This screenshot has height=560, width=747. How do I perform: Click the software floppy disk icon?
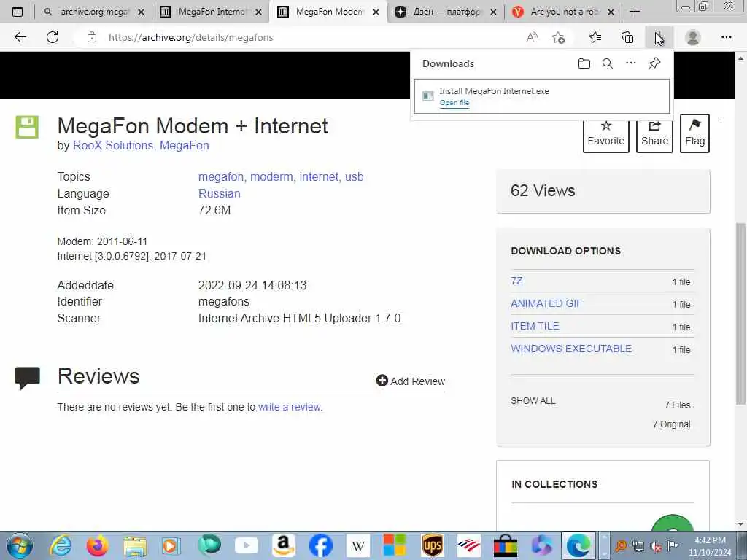point(27,127)
